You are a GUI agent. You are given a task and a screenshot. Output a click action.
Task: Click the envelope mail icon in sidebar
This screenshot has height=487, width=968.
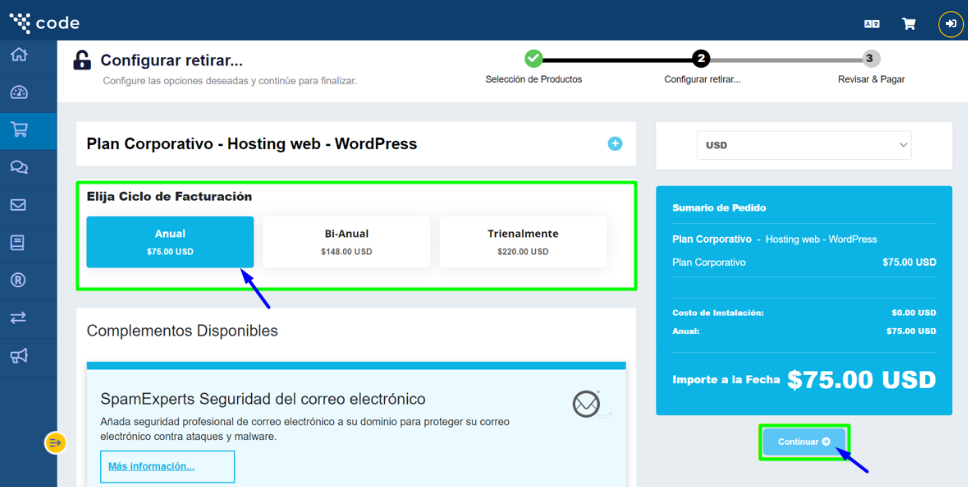(x=18, y=205)
